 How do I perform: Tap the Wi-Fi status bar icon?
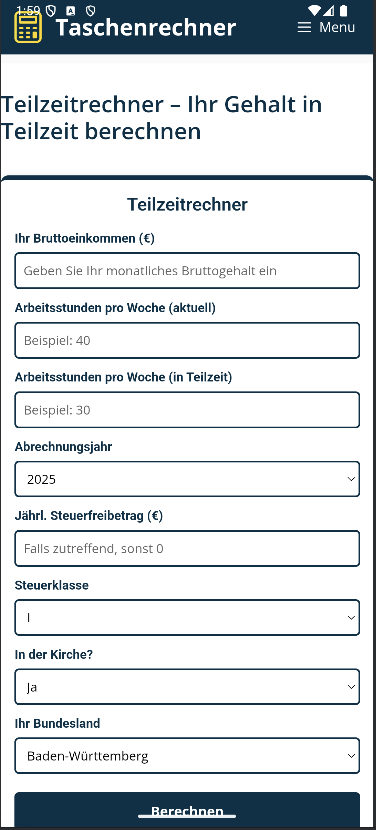[x=314, y=10]
